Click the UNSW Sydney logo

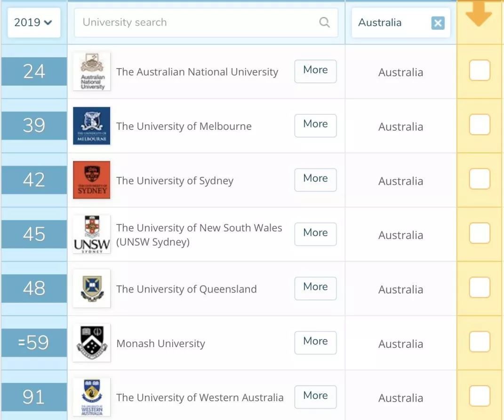(91, 234)
